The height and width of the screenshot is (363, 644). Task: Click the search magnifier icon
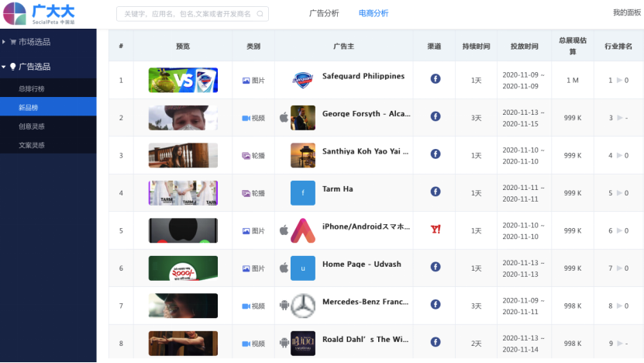pos(260,13)
